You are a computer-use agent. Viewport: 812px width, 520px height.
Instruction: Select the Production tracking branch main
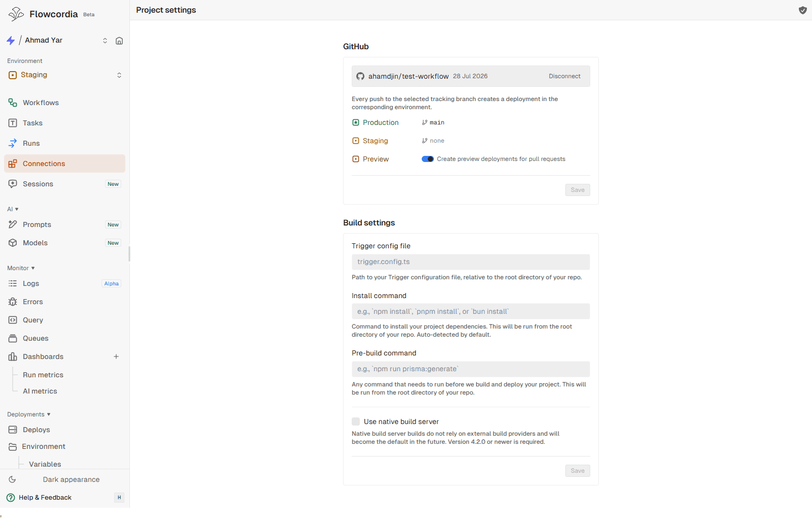point(433,122)
